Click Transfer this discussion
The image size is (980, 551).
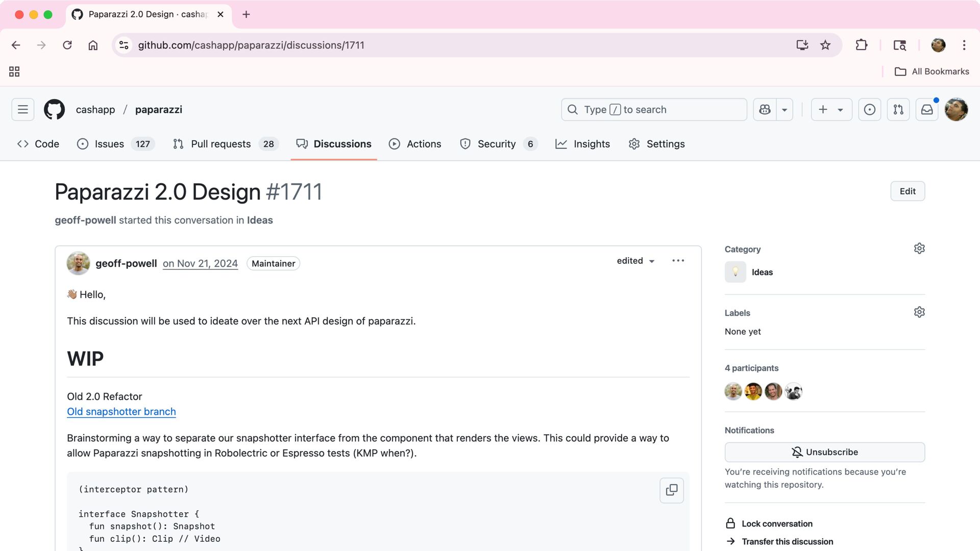pyautogui.click(x=779, y=541)
